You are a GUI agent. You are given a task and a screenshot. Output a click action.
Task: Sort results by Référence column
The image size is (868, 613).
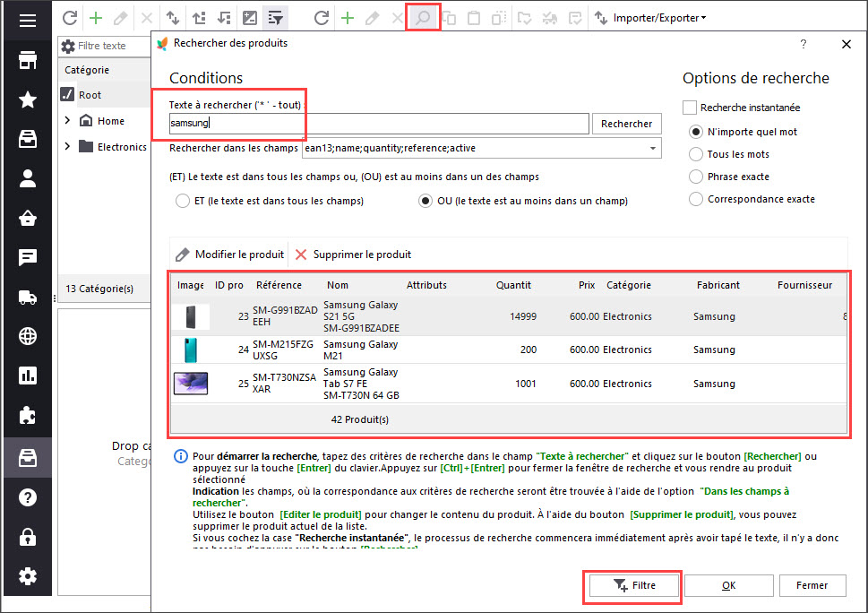[279, 285]
